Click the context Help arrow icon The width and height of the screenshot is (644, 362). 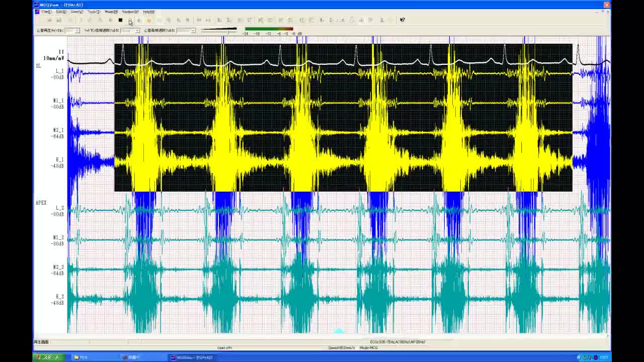pos(402,20)
